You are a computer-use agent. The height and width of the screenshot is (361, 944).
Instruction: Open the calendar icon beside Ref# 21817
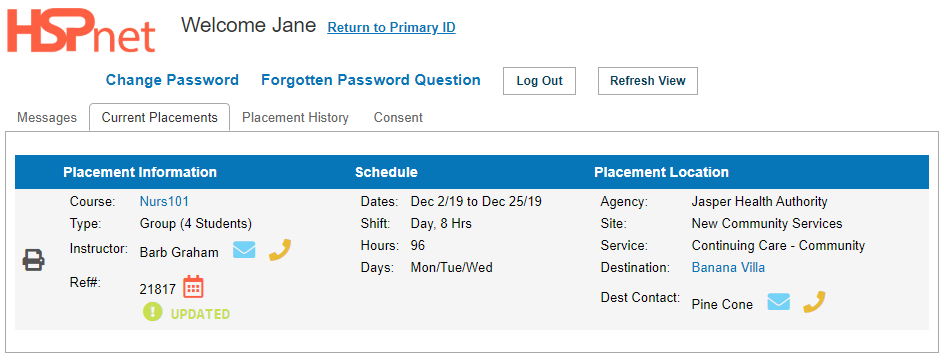click(x=193, y=287)
